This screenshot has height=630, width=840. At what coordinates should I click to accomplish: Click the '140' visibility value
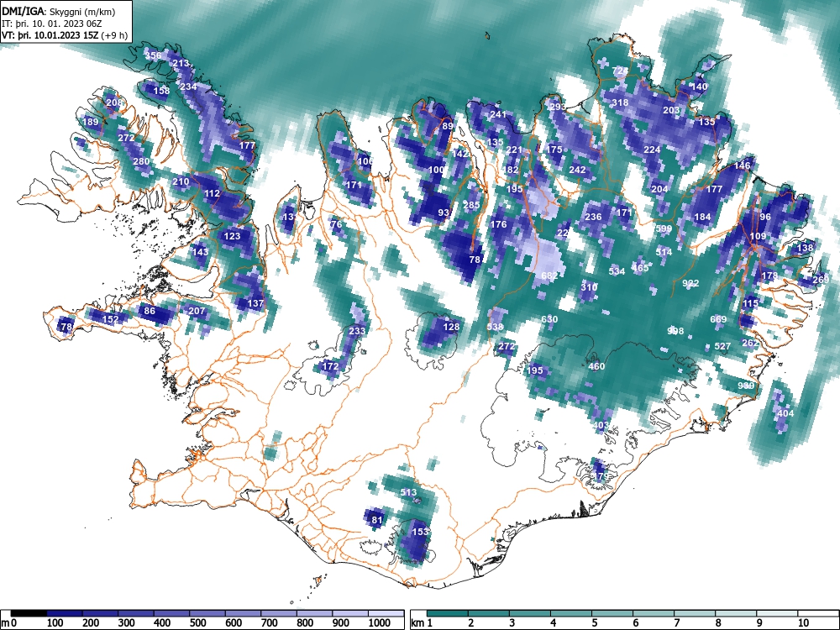click(x=700, y=87)
